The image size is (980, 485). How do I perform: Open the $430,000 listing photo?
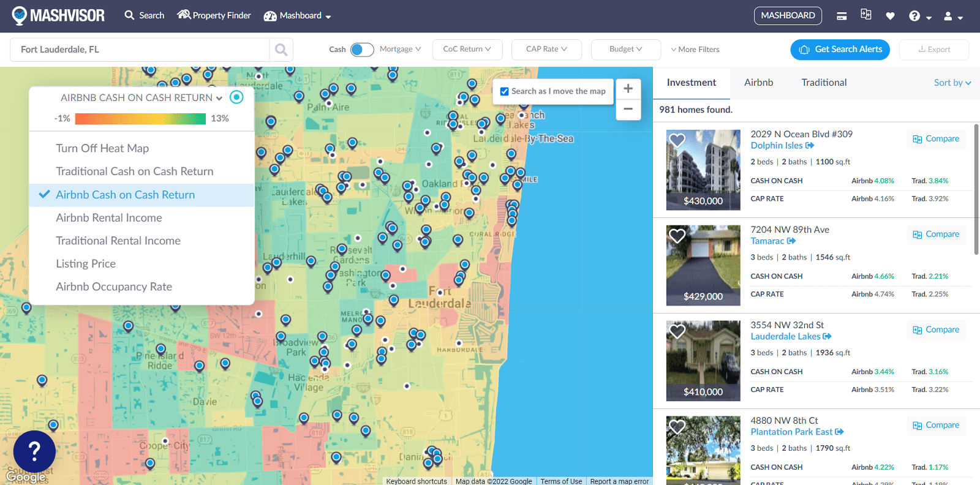tap(703, 170)
